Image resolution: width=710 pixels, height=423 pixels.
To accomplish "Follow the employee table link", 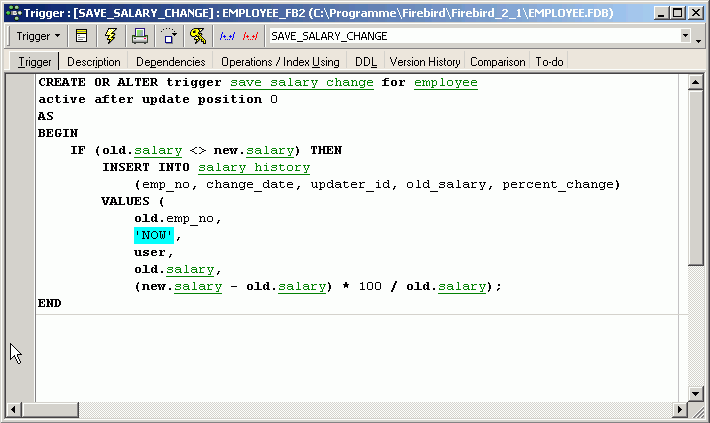I will coord(446,83).
